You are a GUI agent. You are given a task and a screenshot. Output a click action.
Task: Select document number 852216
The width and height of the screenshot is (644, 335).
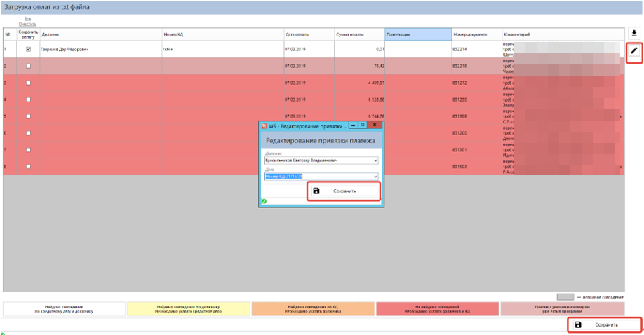(x=477, y=66)
